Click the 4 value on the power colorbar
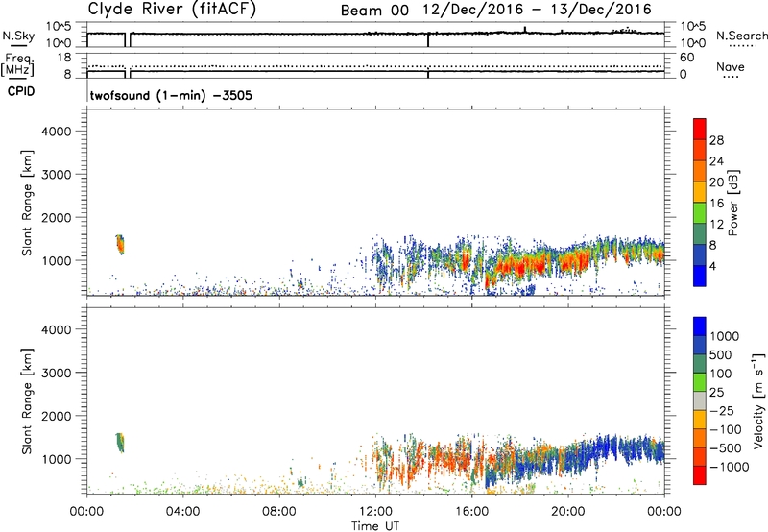The width and height of the screenshot is (768, 532). pos(713,267)
